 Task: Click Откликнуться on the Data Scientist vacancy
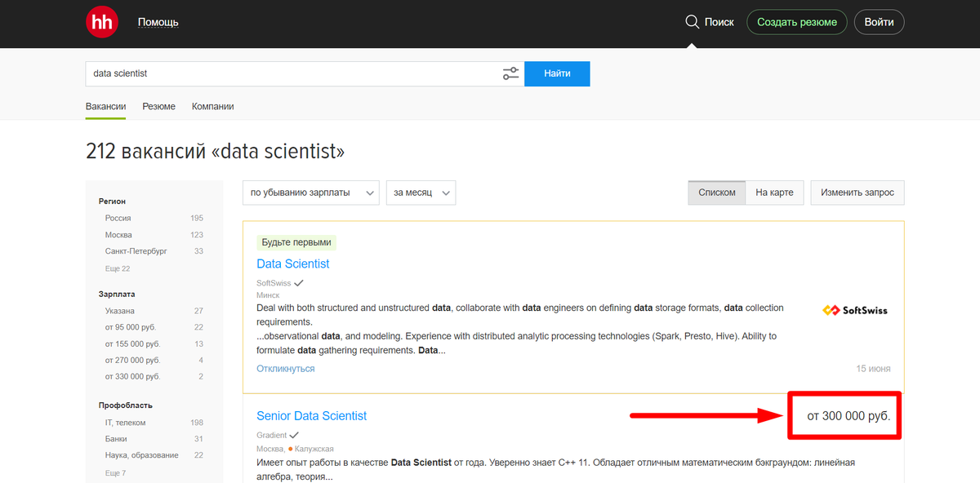tap(286, 369)
